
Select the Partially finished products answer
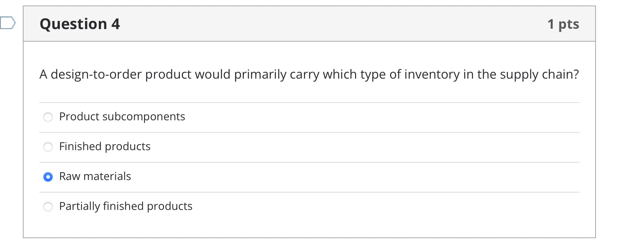point(48,206)
